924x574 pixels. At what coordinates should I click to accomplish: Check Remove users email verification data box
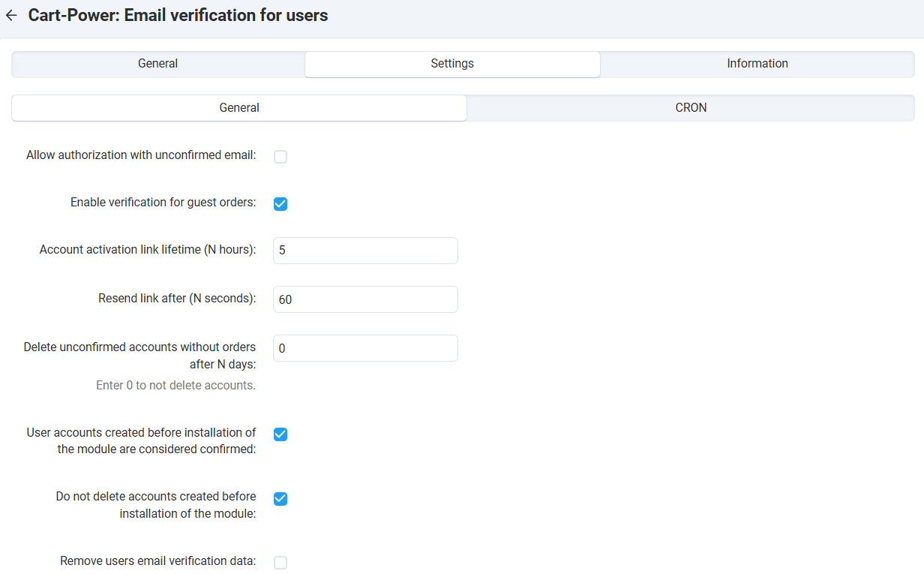click(x=280, y=563)
